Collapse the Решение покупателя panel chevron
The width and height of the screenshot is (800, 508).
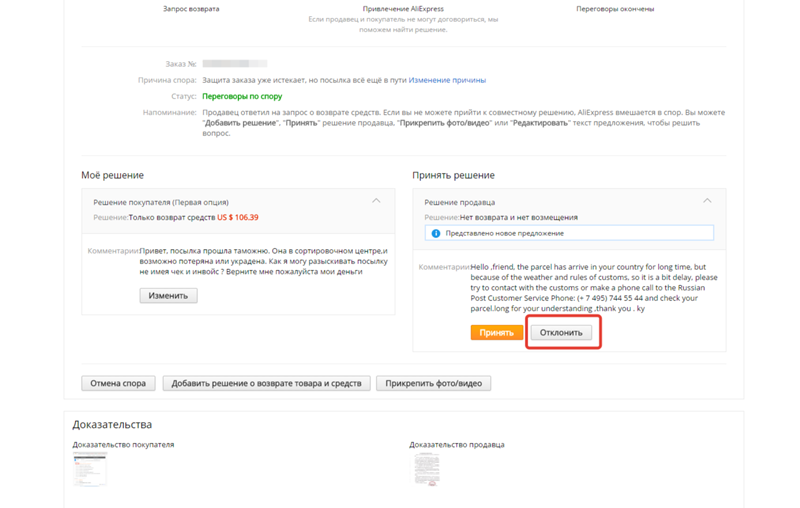(376, 201)
